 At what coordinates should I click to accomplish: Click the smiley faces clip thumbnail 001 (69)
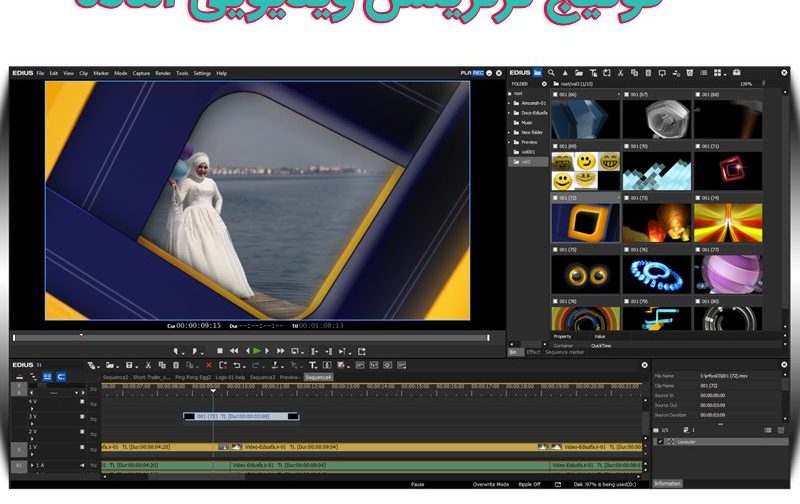pyautogui.click(x=586, y=171)
